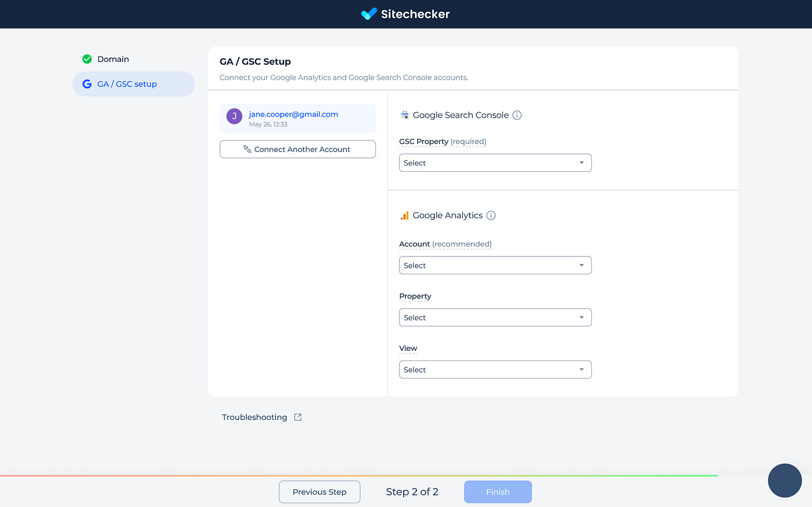Select the GA / GSC setup step
This screenshot has height=507, width=812.
point(133,84)
